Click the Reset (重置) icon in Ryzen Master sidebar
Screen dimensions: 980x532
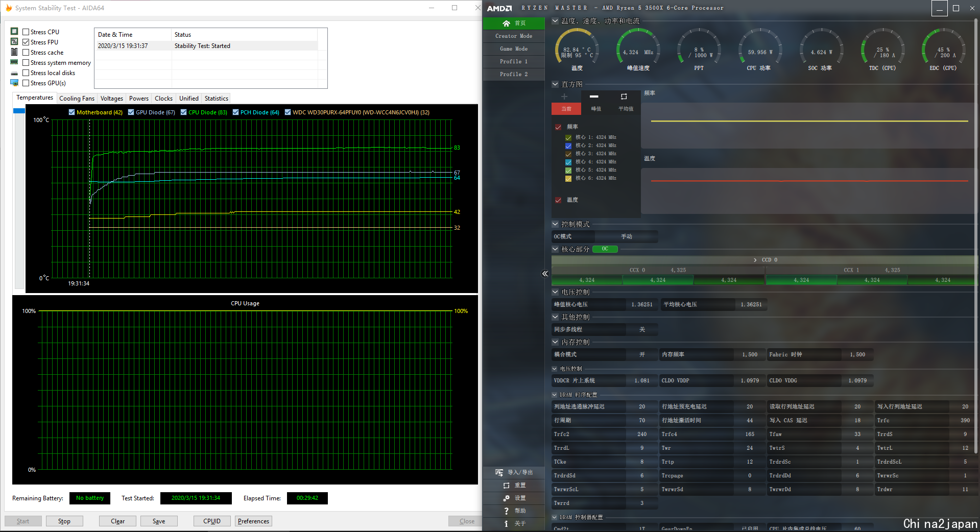[x=506, y=485]
